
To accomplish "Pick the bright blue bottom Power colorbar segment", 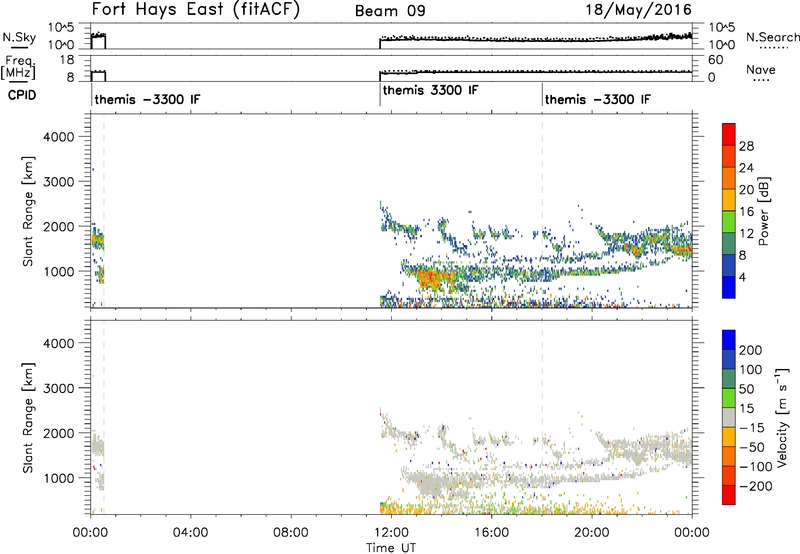I will pyautogui.click(x=729, y=287).
